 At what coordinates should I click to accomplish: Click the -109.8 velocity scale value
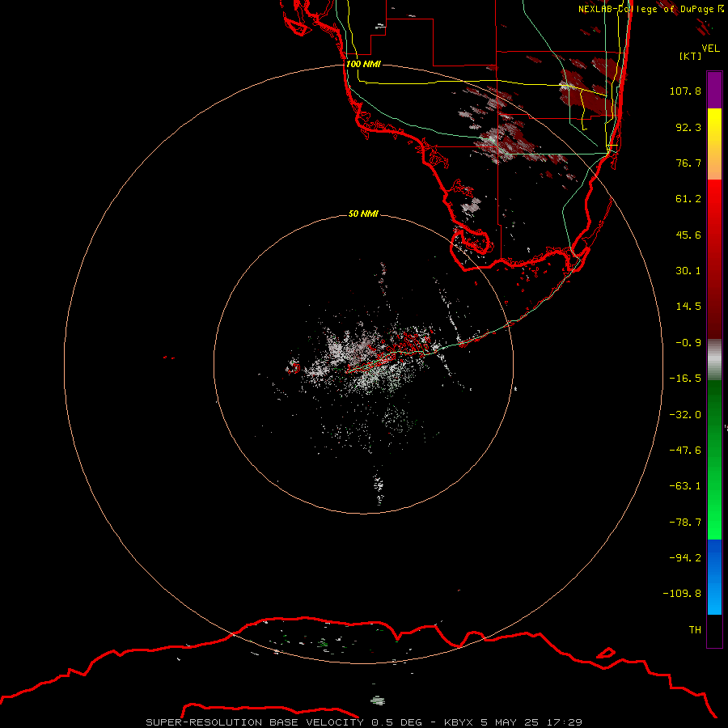(x=682, y=594)
